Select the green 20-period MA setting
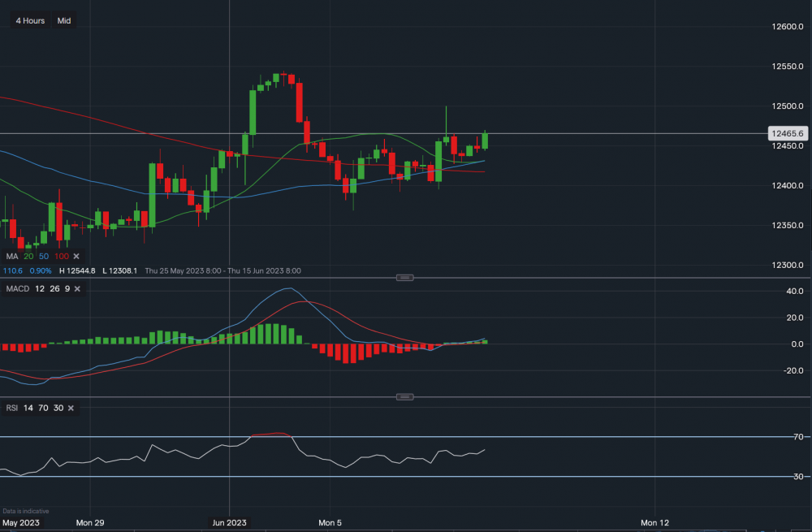812x532 pixels. pos(28,257)
